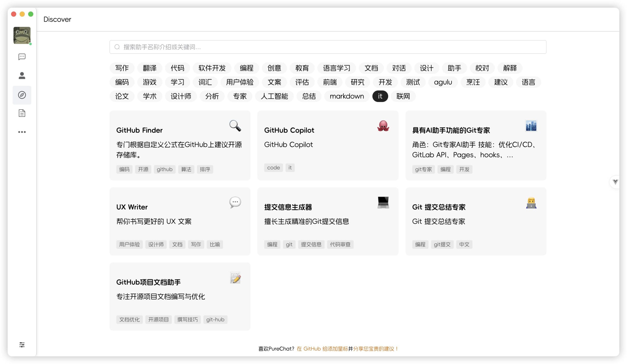Open the sliders settings icon at bottom

(22, 345)
